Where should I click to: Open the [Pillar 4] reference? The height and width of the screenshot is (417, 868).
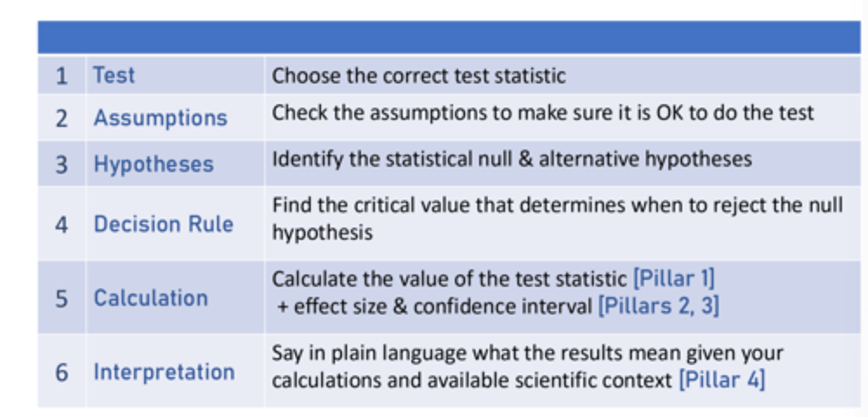click(722, 380)
